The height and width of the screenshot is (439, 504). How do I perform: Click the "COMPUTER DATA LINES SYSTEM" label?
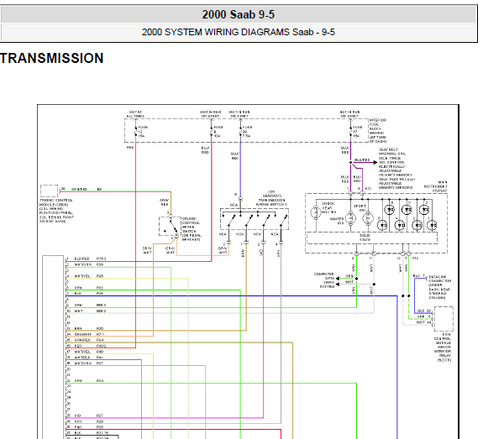coord(324,280)
